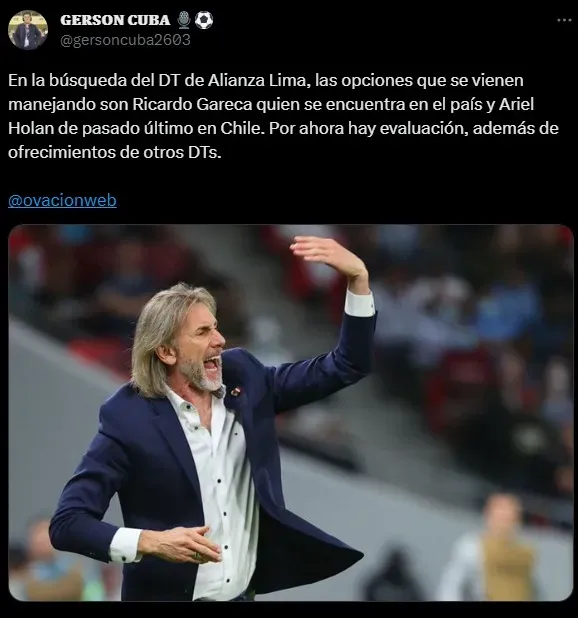Click the name 'Ricardo Gareca' in tweet

(x=192, y=104)
